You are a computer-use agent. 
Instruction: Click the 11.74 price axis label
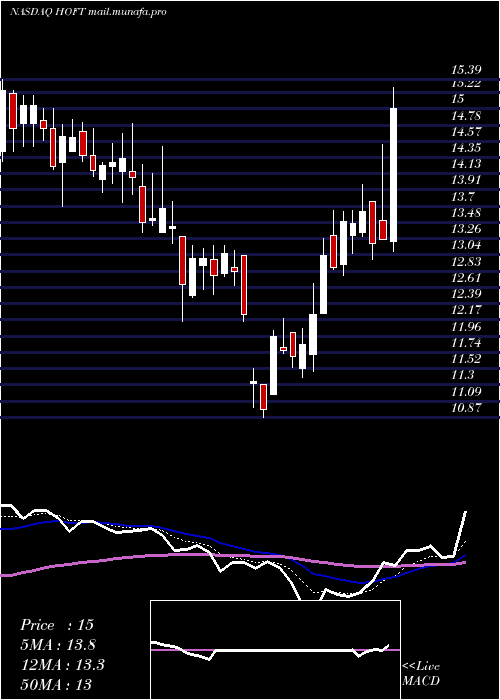pyautogui.click(x=466, y=343)
